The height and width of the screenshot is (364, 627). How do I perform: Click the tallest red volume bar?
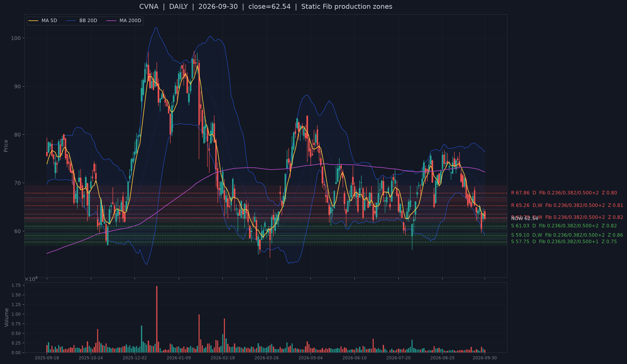pyautogui.click(x=157, y=319)
